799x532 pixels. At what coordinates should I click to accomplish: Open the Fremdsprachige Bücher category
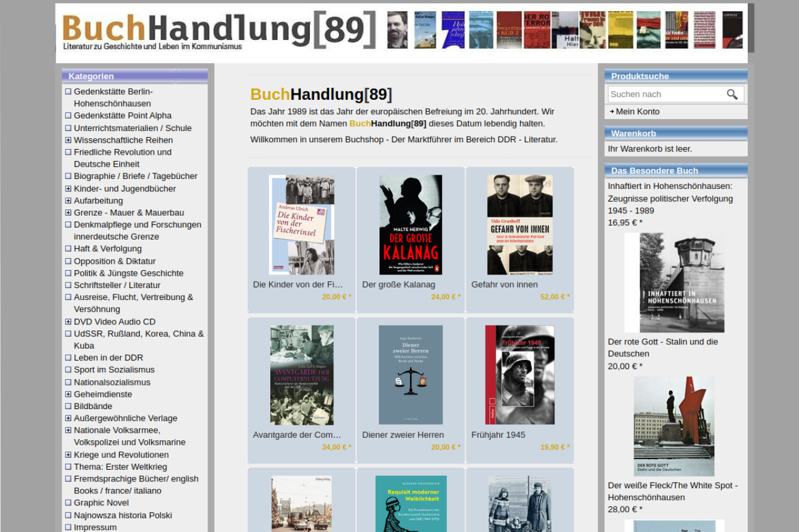coord(136,485)
